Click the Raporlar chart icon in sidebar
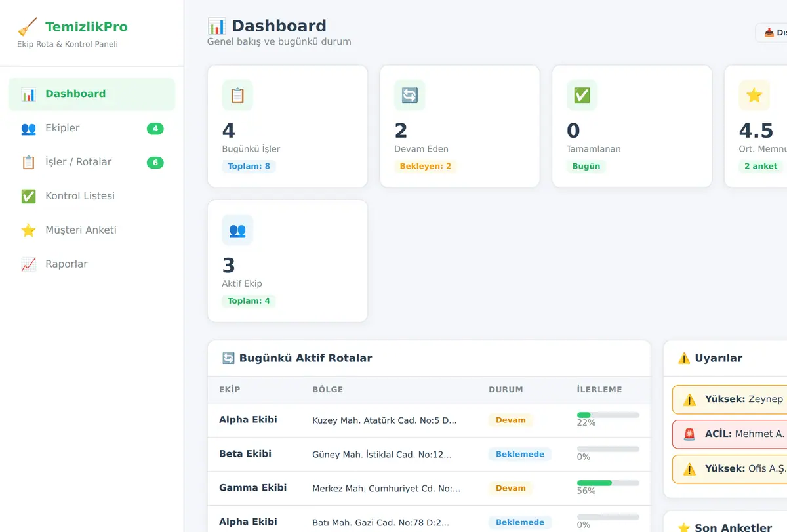 click(28, 264)
